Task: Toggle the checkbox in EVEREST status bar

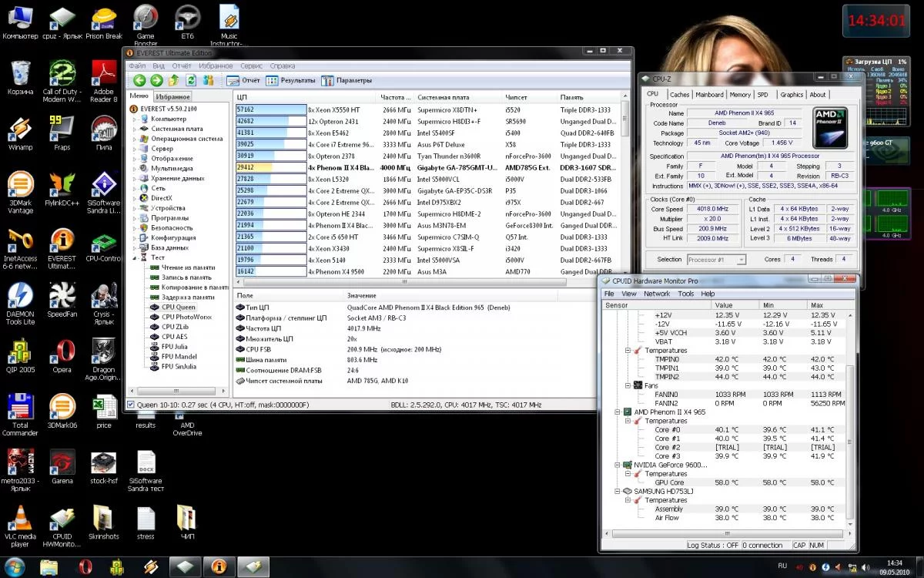Action: coord(130,405)
